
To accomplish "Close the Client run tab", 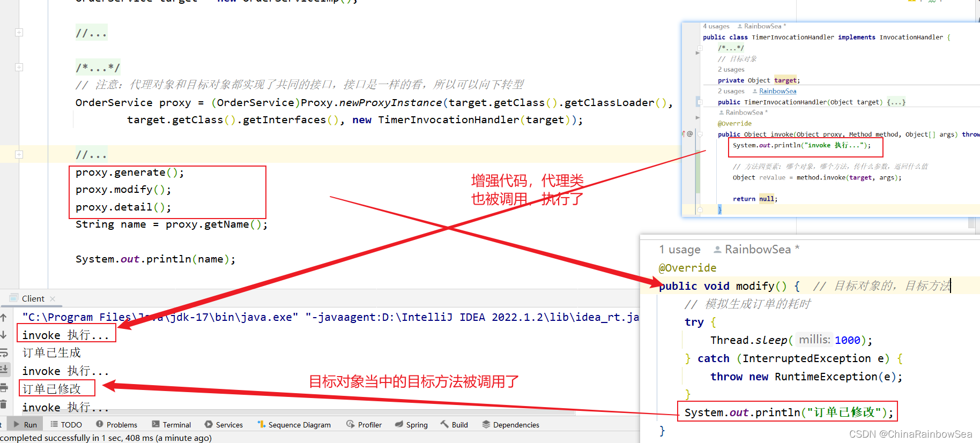I will pyautogui.click(x=53, y=299).
